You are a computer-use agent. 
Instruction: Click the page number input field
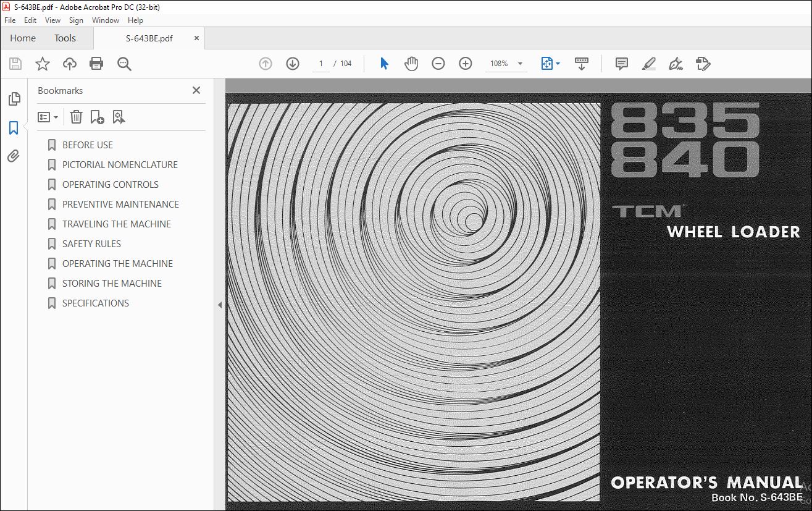[x=321, y=64]
